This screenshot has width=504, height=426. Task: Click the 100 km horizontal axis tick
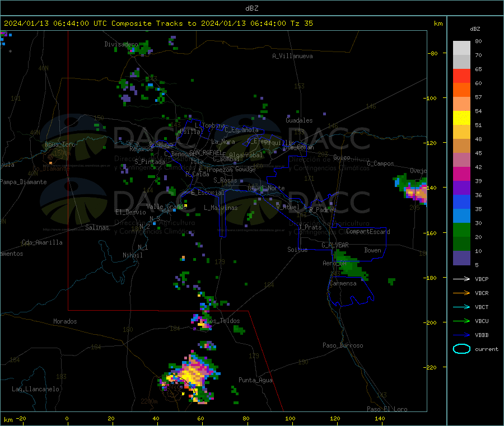coord(290,419)
